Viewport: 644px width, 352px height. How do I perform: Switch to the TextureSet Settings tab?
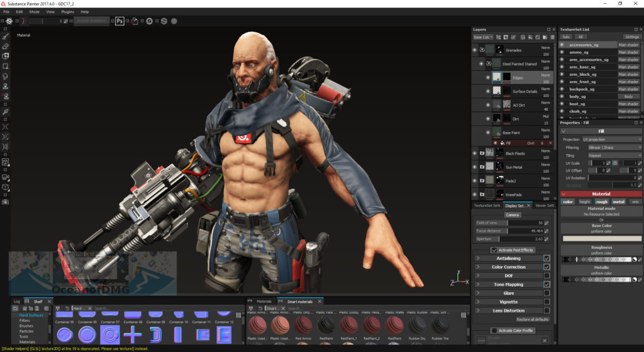tap(487, 206)
